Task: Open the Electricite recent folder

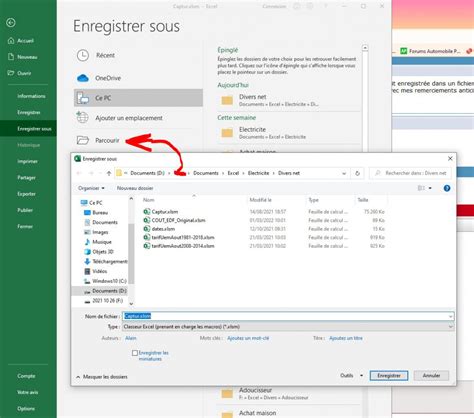Action: pyautogui.click(x=289, y=133)
